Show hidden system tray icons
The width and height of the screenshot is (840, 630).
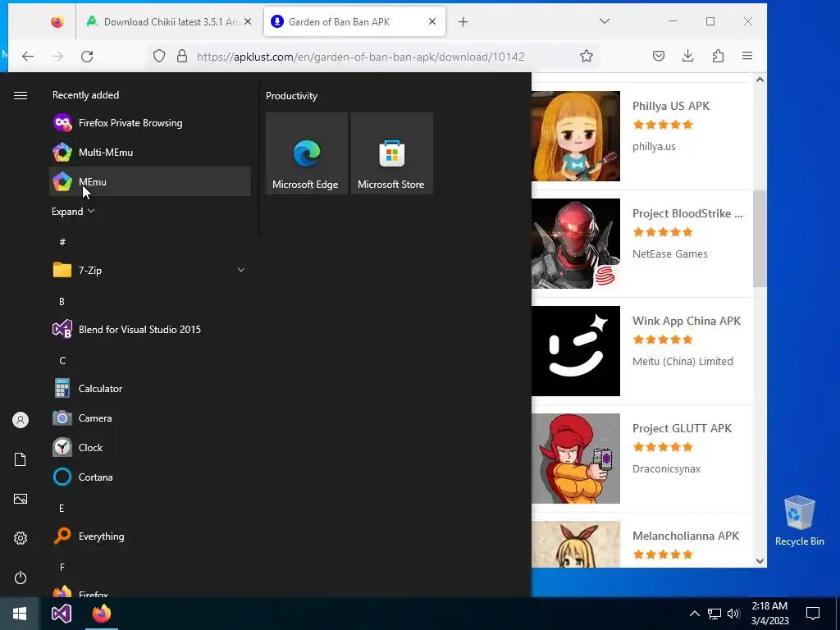pos(694,614)
